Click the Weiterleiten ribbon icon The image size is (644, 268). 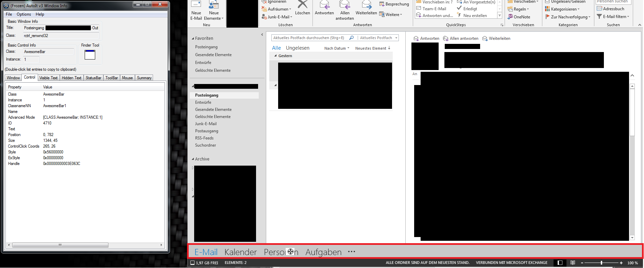click(366, 5)
